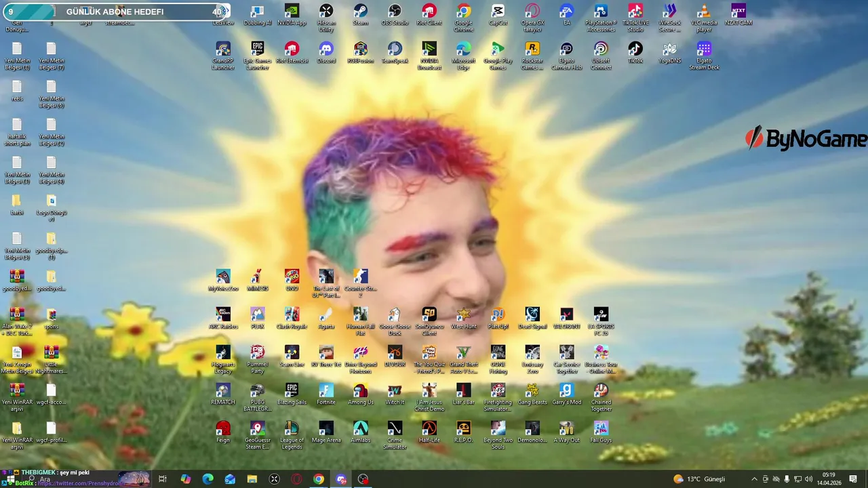Screen dimensions: 868x488
Task: Launch Human Fall Flat shortcut
Action: point(360,322)
